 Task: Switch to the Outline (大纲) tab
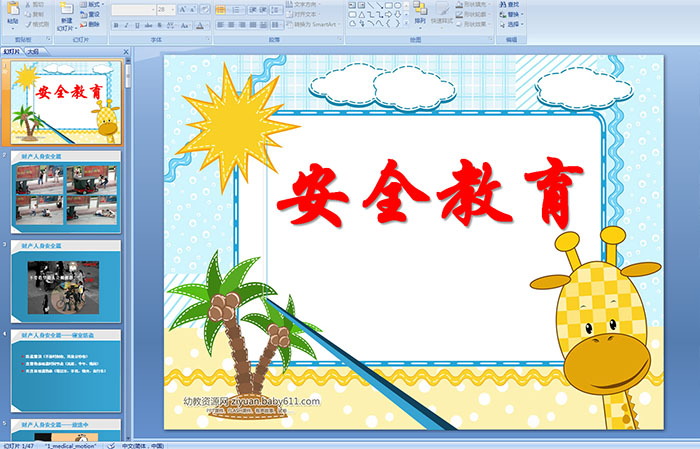34,52
